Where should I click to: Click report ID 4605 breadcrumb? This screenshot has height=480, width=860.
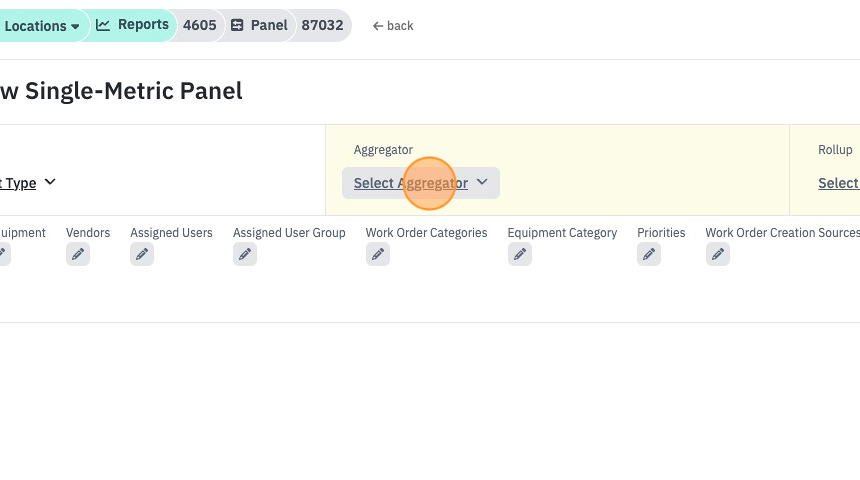pos(200,25)
